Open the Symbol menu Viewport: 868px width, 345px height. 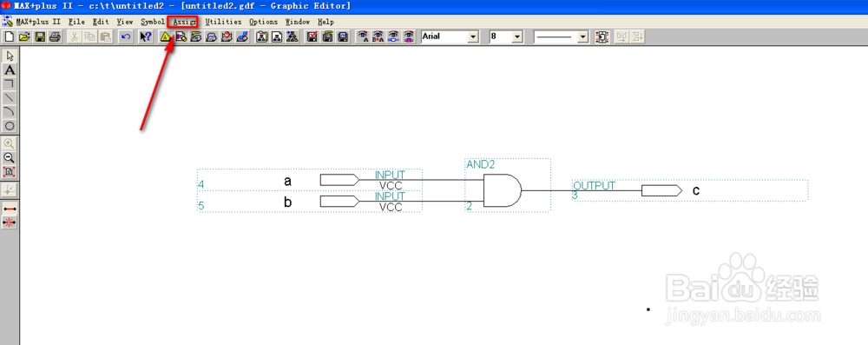(152, 22)
